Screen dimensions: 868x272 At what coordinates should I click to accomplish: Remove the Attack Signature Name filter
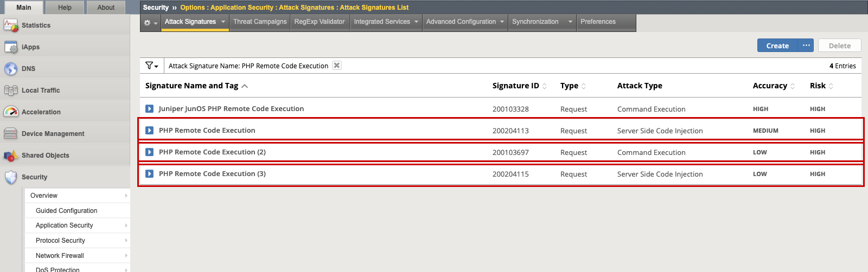tap(337, 66)
